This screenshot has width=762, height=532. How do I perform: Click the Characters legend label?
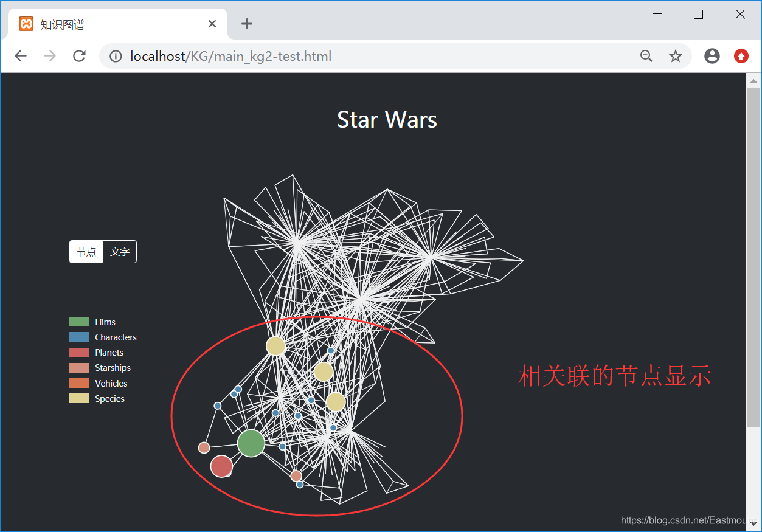tap(116, 337)
